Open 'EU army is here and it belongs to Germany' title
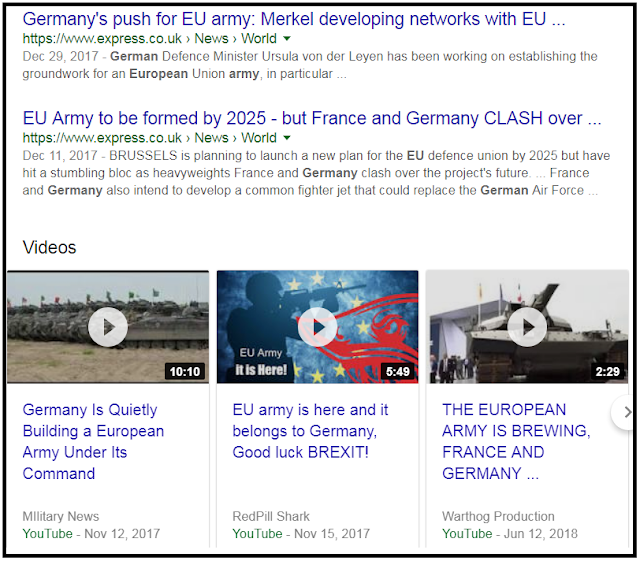The image size is (640, 561). [x=310, y=431]
